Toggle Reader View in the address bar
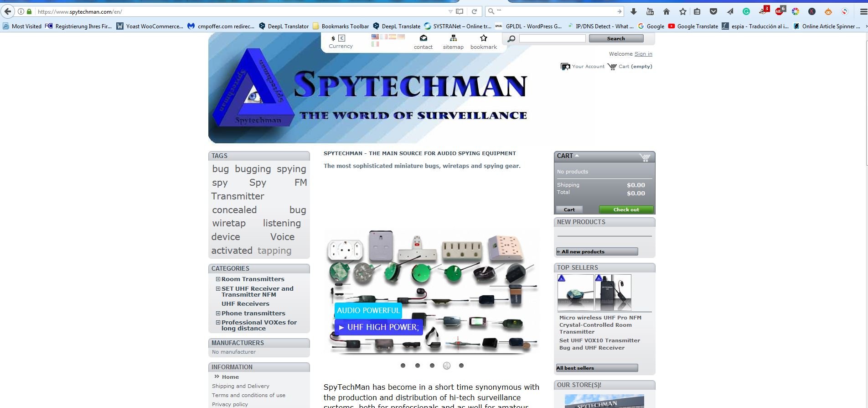The height and width of the screenshot is (408, 868). pyautogui.click(x=460, y=11)
